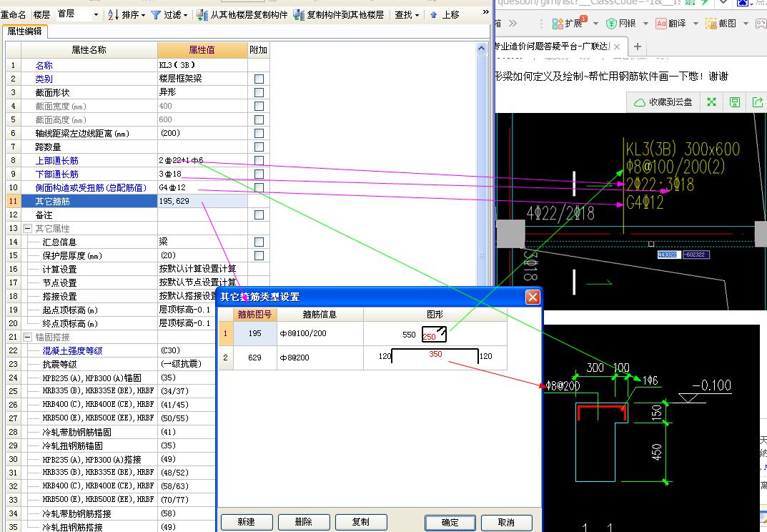Click the 箍筋图号 column header

255,315
